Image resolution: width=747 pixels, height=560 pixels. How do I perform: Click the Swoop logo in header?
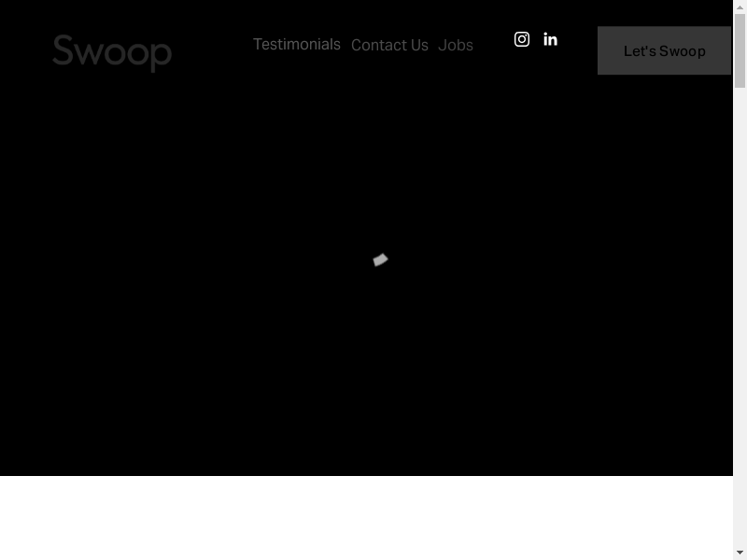(112, 51)
